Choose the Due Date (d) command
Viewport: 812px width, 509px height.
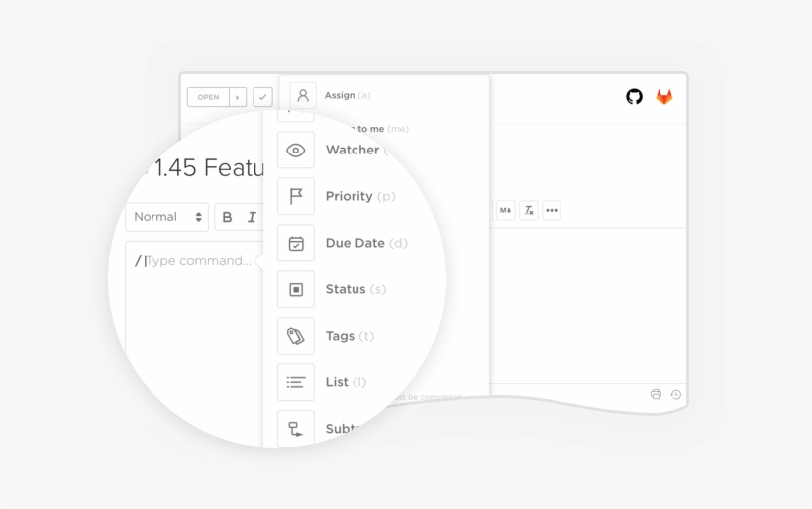366,243
